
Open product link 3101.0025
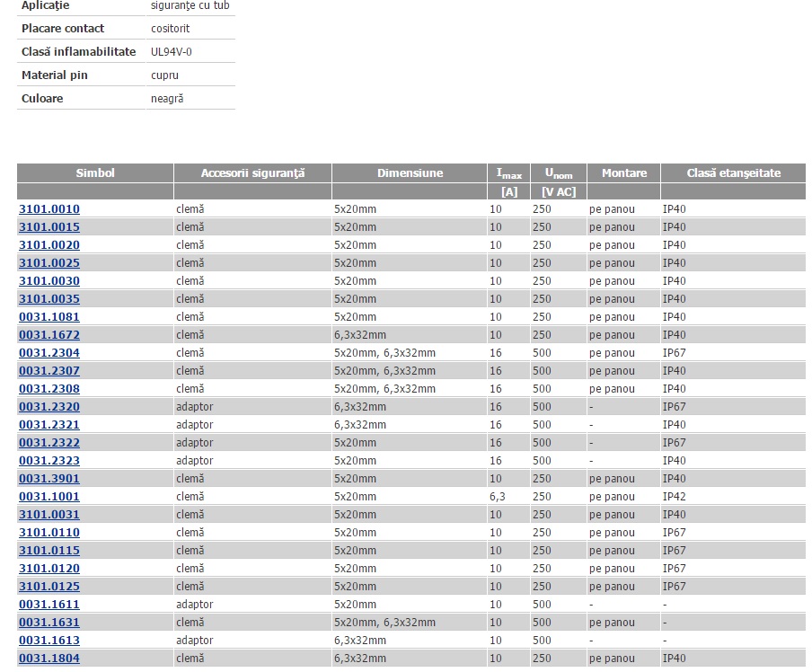point(49,263)
